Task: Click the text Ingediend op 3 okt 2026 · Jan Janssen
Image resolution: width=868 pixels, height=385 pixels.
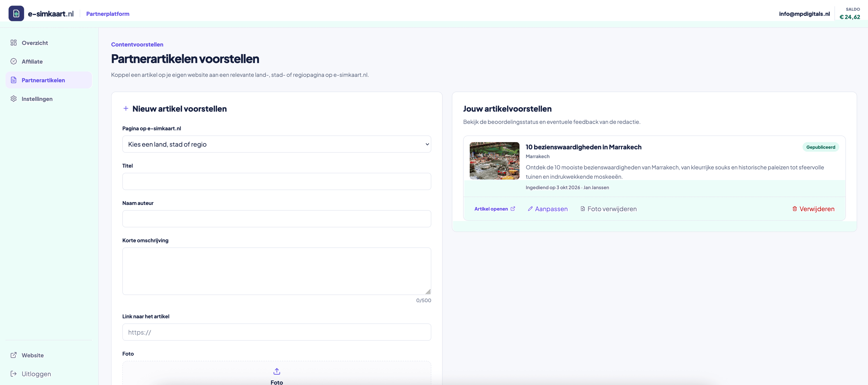Action: (567, 188)
